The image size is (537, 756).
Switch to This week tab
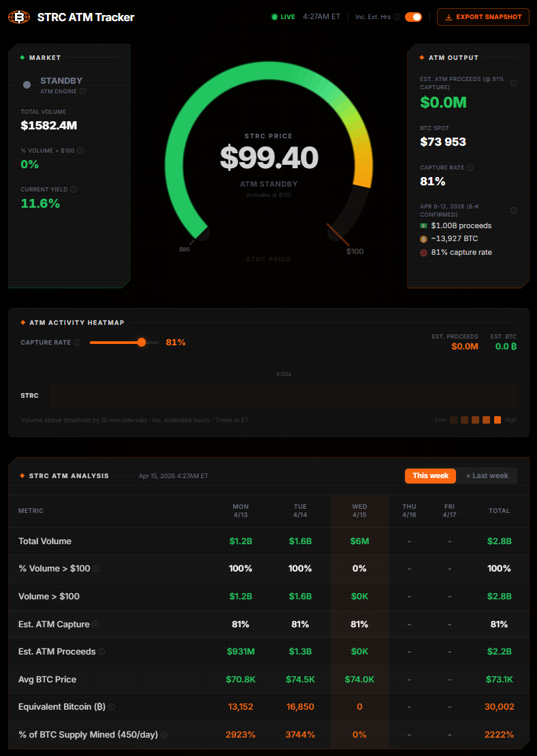click(x=430, y=475)
